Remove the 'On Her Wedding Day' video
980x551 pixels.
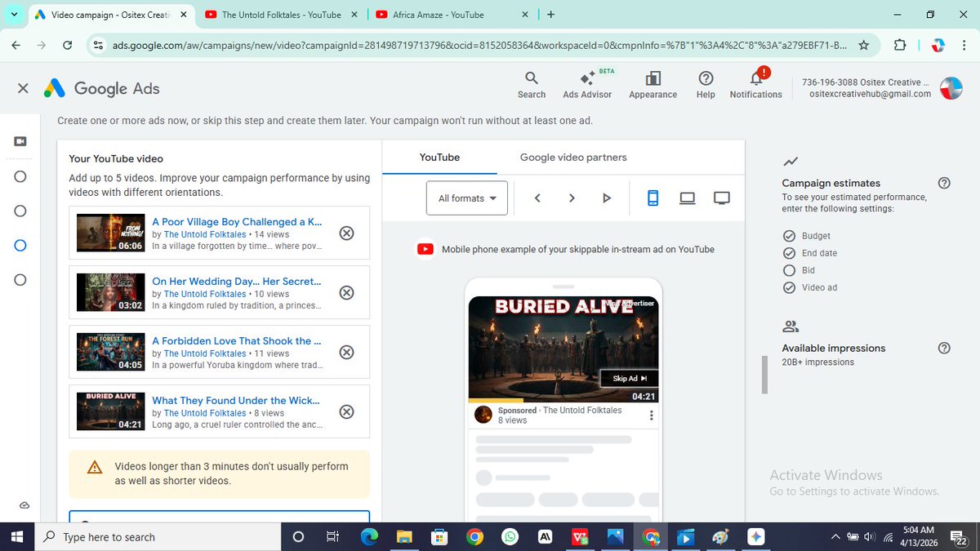(x=346, y=292)
